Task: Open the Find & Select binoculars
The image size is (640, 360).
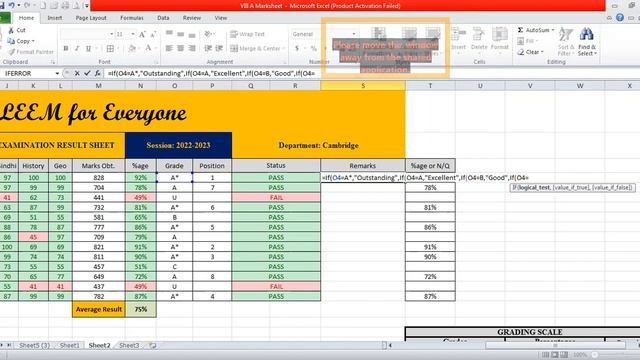Action: tap(587, 41)
